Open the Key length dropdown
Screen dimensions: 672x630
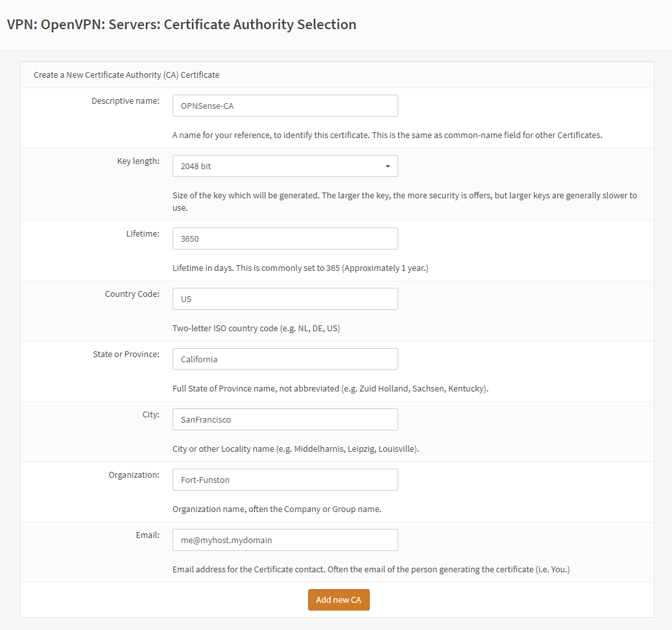coord(285,166)
